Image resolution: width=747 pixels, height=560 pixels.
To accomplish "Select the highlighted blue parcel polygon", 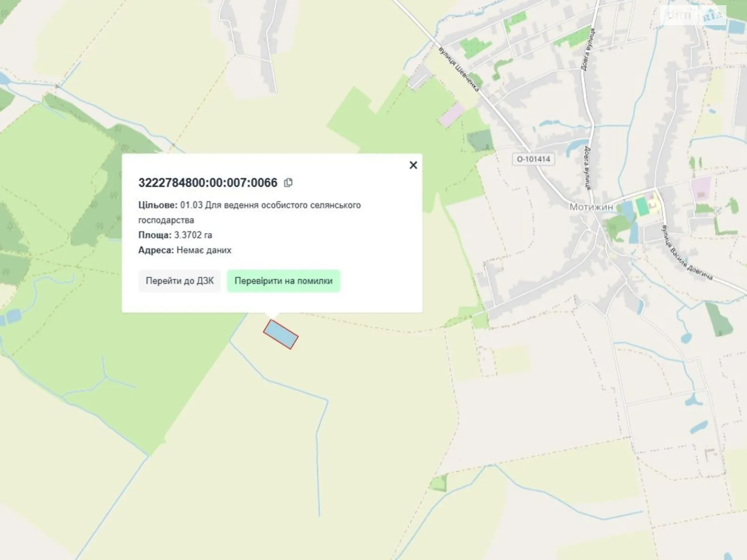I will (280, 334).
